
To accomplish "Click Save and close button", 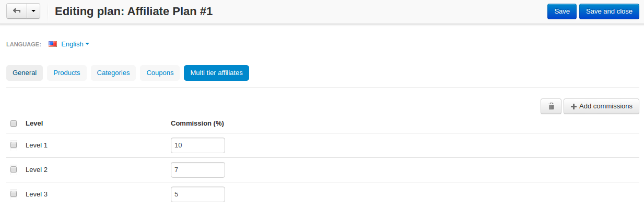I will (609, 11).
